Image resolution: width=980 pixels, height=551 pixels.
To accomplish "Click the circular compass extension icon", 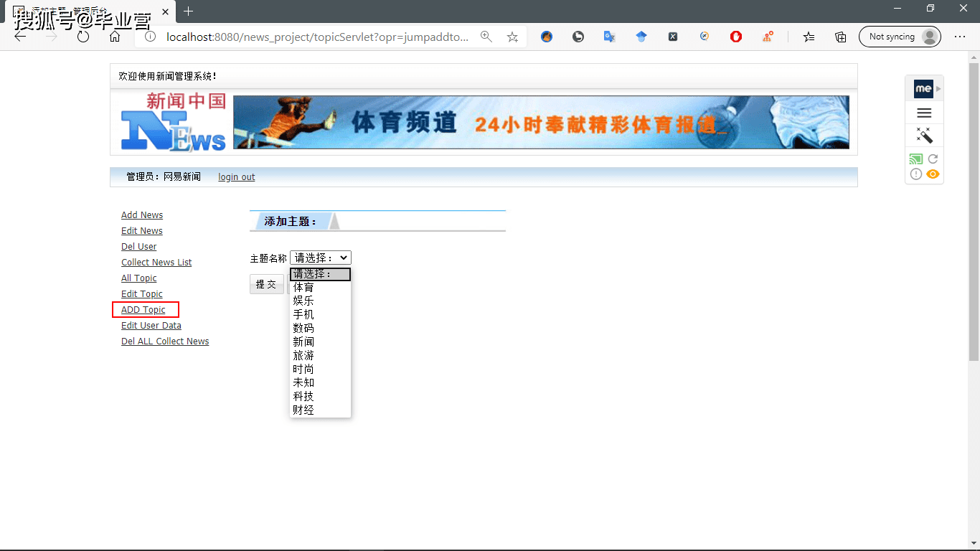I will [x=705, y=37].
